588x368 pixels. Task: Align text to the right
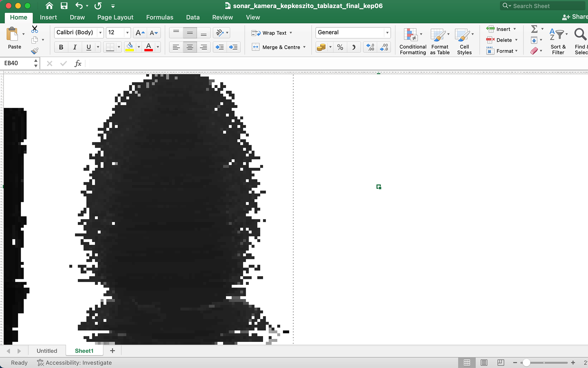tap(204, 47)
